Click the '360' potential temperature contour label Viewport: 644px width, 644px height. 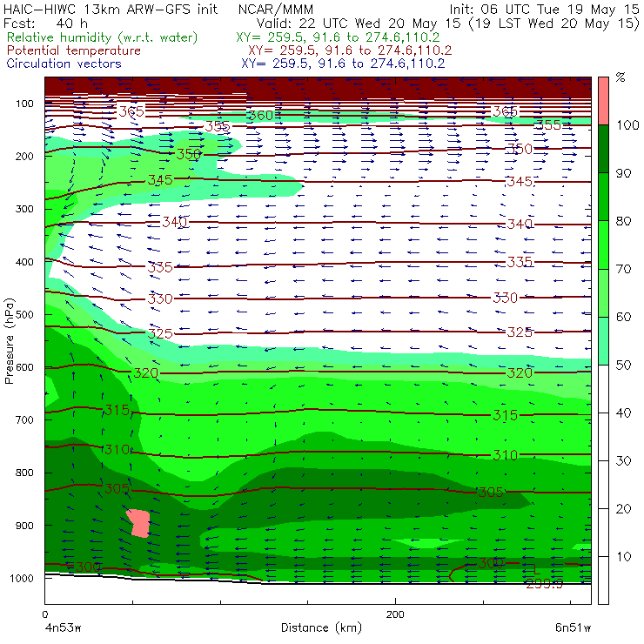click(x=261, y=116)
